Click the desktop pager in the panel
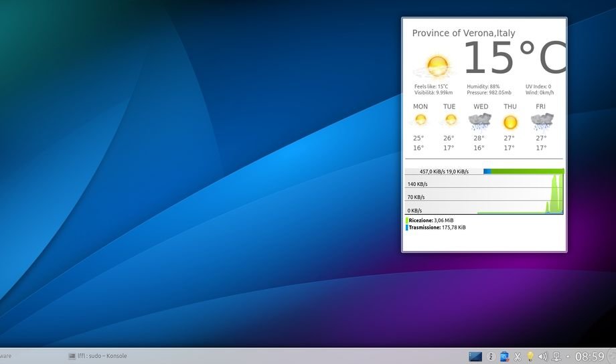Screen dimensions: 616x364 (x=475, y=357)
